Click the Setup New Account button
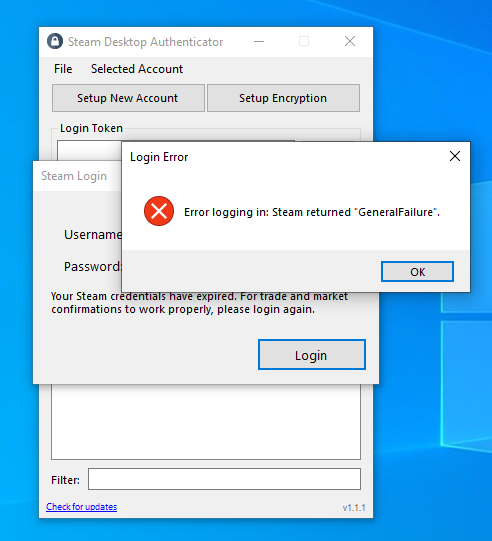Image resolution: width=492 pixels, height=541 pixels. point(128,98)
